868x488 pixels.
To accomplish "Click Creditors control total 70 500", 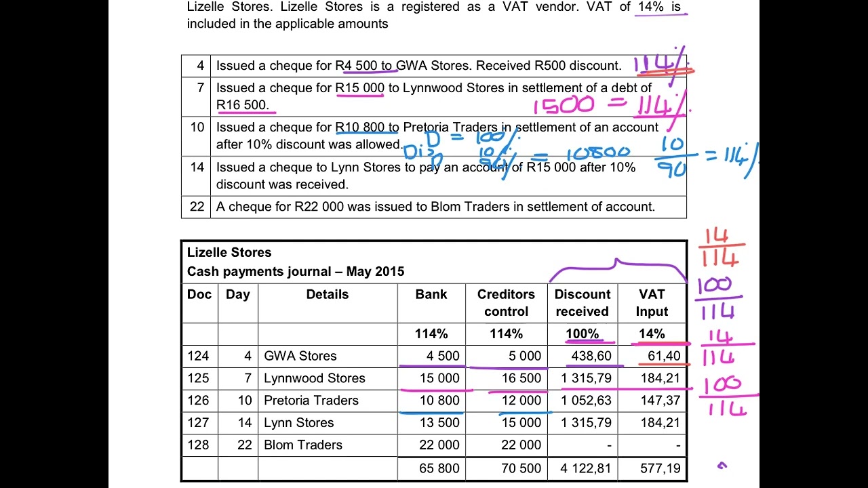I will point(521,468).
